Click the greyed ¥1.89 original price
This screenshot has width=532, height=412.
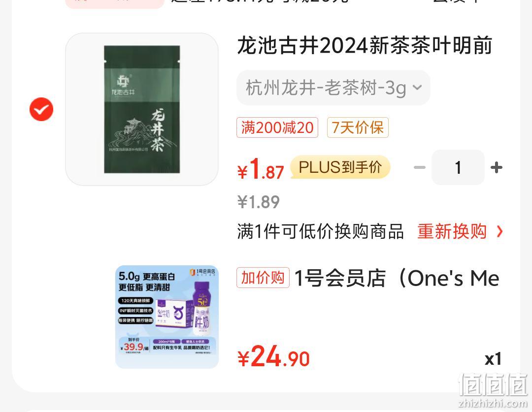tap(259, 202)
